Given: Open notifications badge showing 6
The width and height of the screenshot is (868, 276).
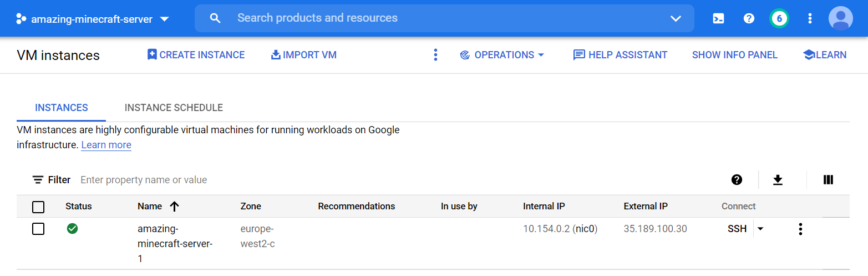Looking at the screenshot, I should pos(779,18).
